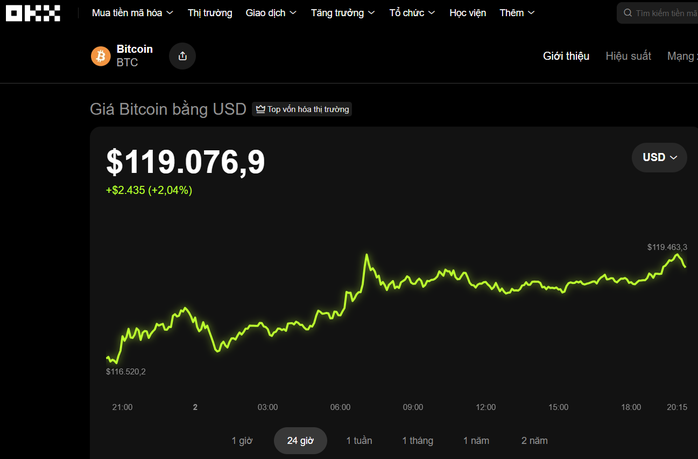
Task: Select the 1 giờ time range
Action: tap(243, 441)
